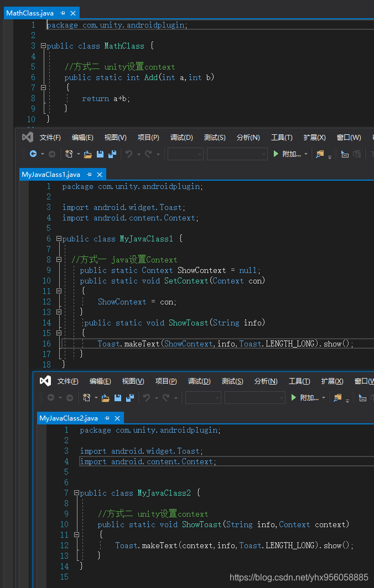The width and height of the screenshot is (374, 588).
Task: Open 项目(P) menu in MyJavaClass2 window
Action: 166,381
